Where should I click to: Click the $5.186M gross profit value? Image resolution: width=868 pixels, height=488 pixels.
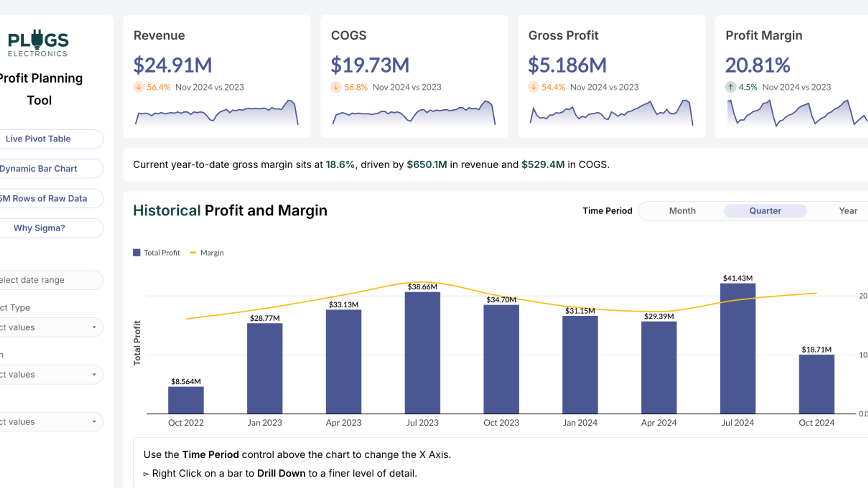567,65
